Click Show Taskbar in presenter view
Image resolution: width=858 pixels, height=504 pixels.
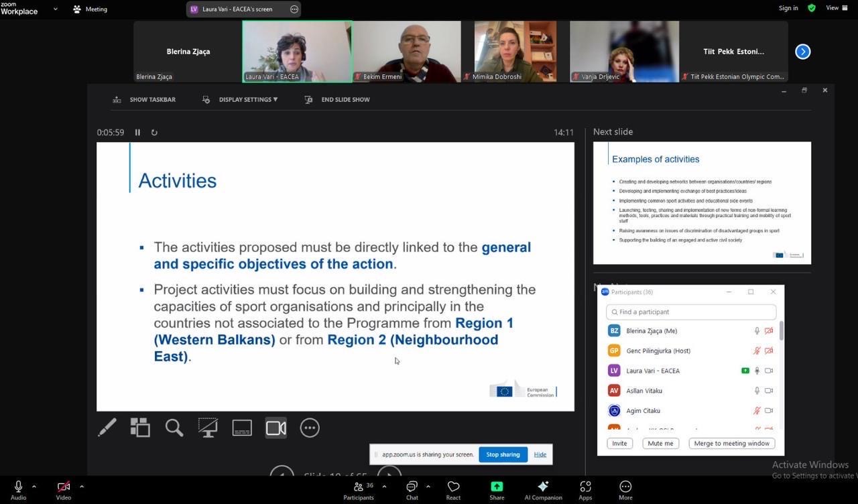pos(144,99)
